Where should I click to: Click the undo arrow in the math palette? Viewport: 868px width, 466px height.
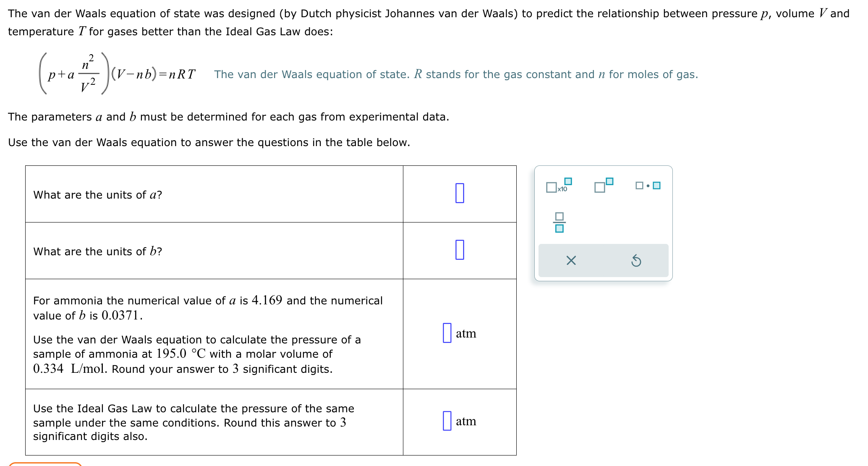coord(636,261)
